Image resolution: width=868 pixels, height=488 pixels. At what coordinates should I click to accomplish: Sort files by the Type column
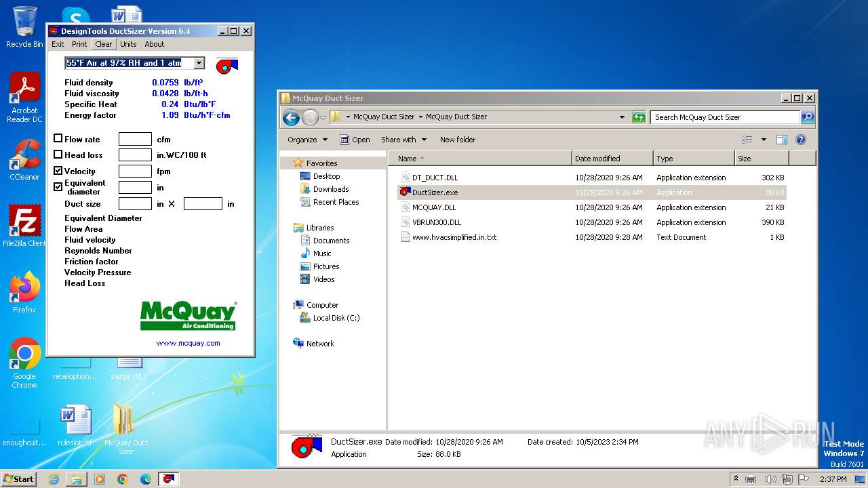694,159
